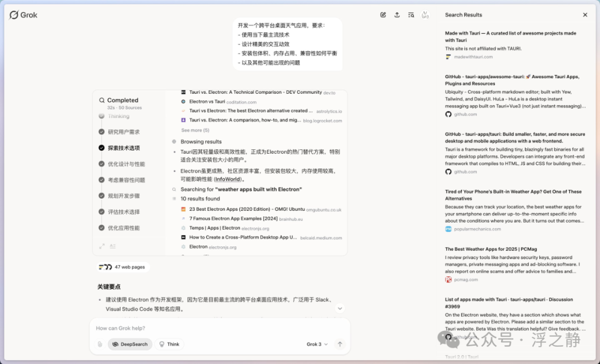Open Tired of Your Phone's Weather App result

[513, 195]
